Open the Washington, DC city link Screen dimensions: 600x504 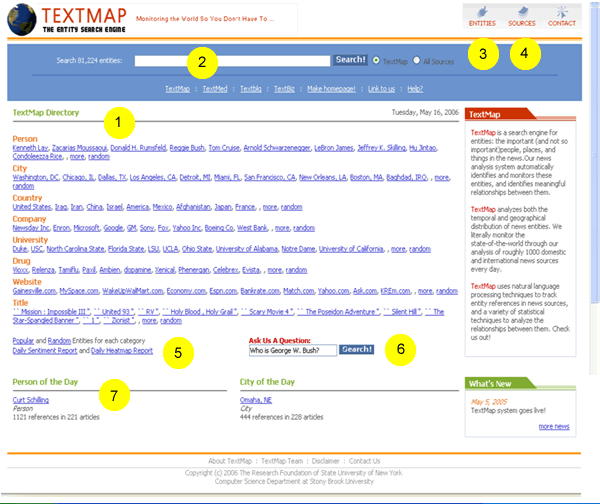36,177
